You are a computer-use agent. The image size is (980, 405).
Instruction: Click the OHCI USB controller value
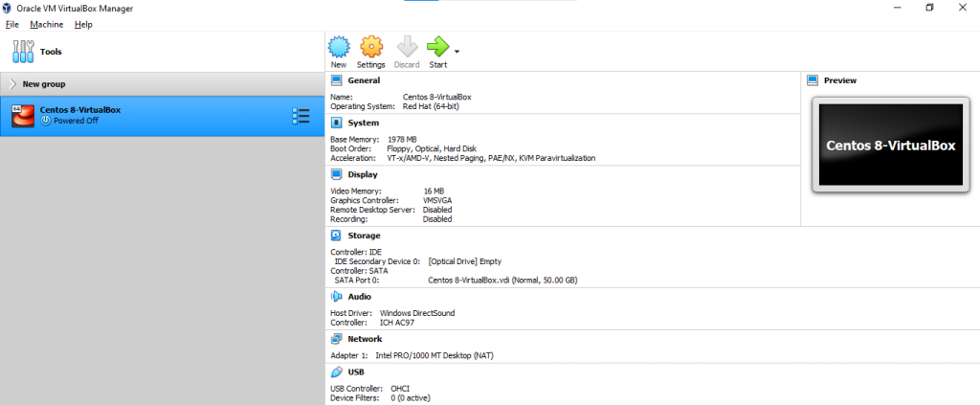(400, 389)
